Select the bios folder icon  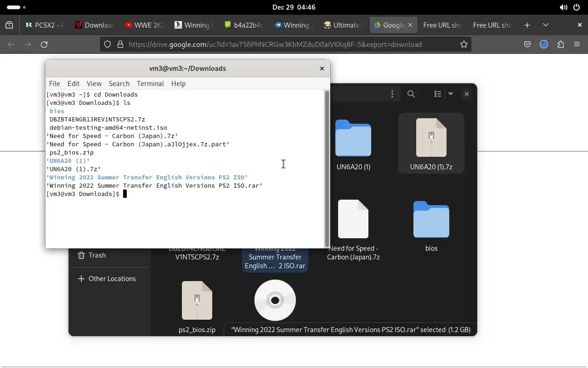click(x=431, y=219)
